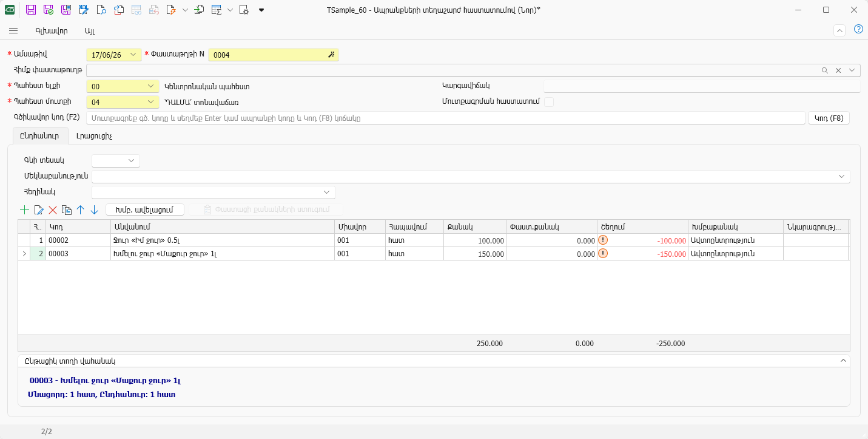Click the Խմբաքանակ column header

tap(736, 226)
